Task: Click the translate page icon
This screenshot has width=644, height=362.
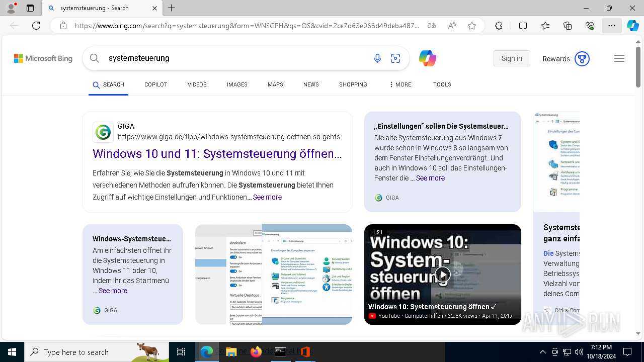Action: 432,26
